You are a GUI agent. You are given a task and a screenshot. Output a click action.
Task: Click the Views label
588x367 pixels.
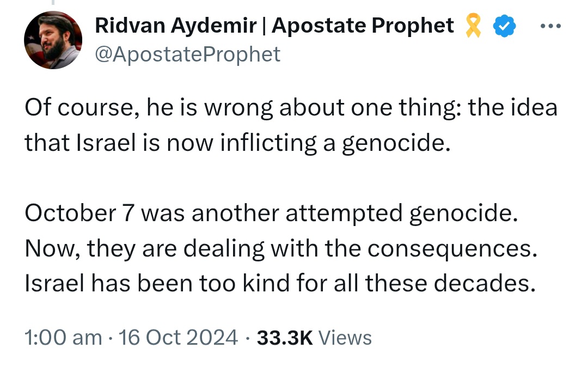(345, 338)
